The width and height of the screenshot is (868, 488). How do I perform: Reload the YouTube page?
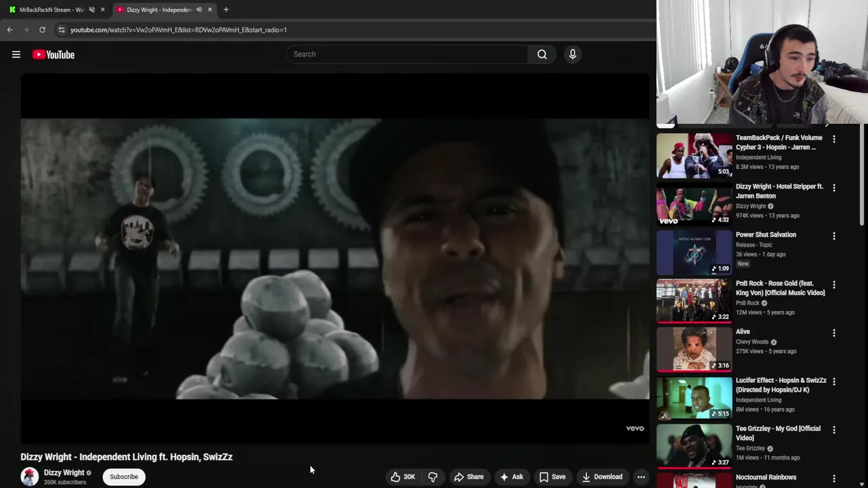click(x=42, y=30)
